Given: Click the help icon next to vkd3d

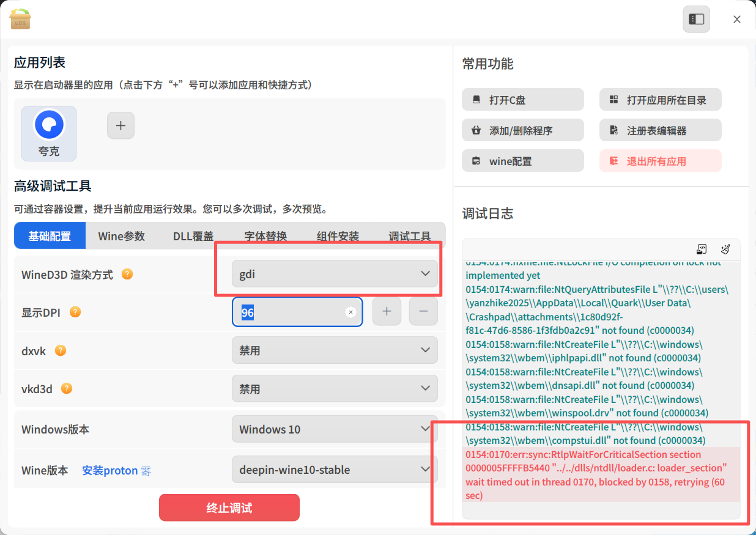Looking at the screenshot, I should point(67,388).
